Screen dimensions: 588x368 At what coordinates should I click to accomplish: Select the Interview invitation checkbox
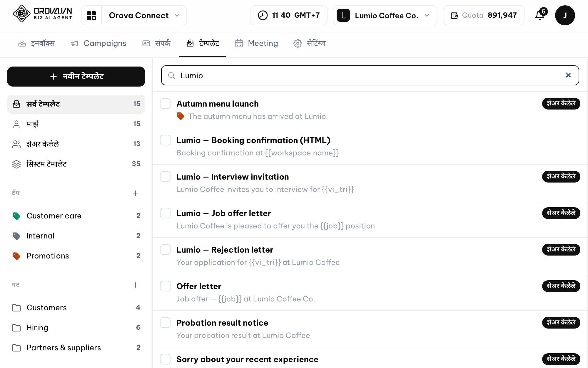click(165, 177)
